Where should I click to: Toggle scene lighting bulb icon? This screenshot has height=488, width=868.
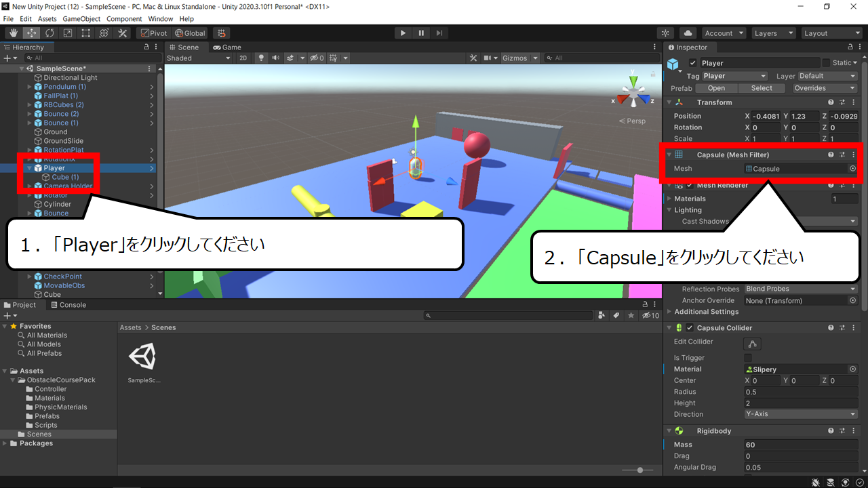pos(262,58)
